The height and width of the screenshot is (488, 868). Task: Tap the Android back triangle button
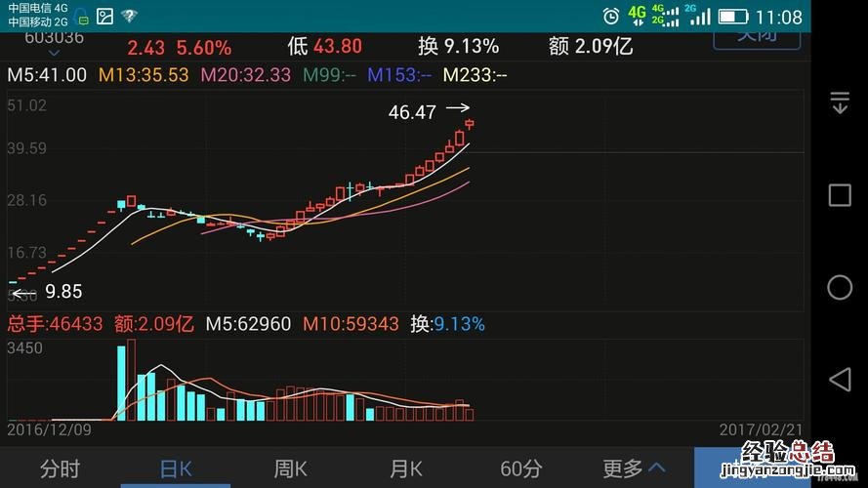[x=840, y=380]
